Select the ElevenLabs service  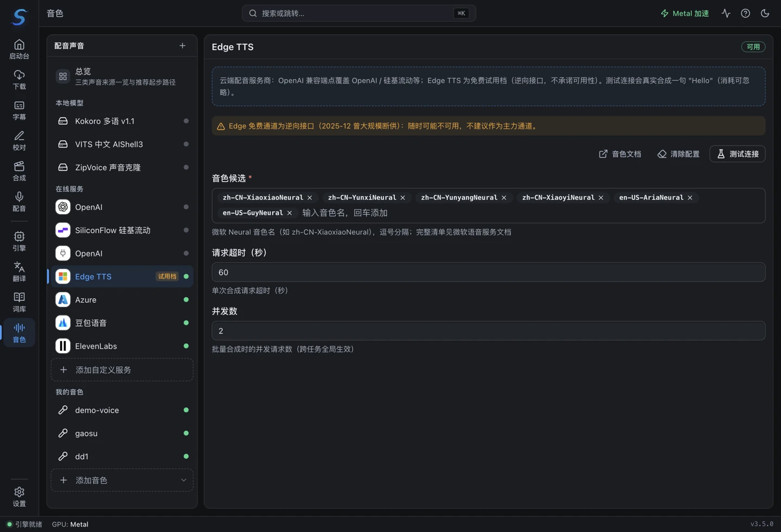122,346
